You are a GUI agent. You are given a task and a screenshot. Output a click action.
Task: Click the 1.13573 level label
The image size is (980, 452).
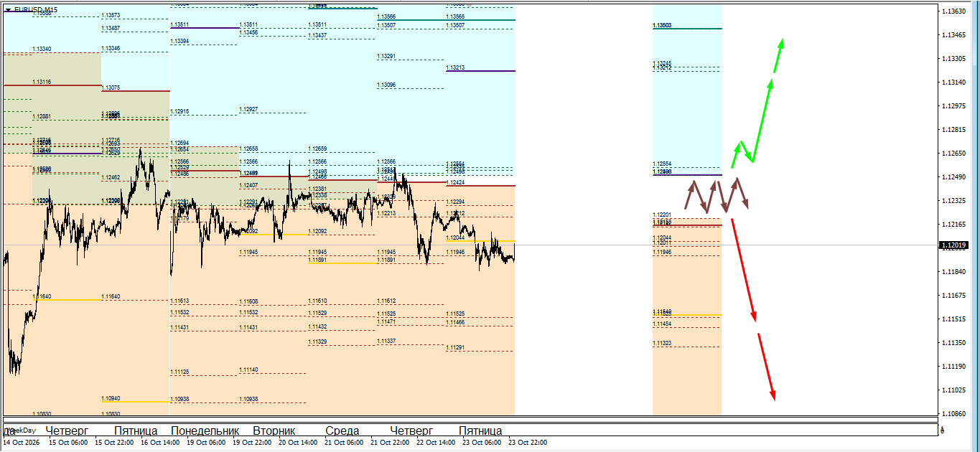click(111, 15)
